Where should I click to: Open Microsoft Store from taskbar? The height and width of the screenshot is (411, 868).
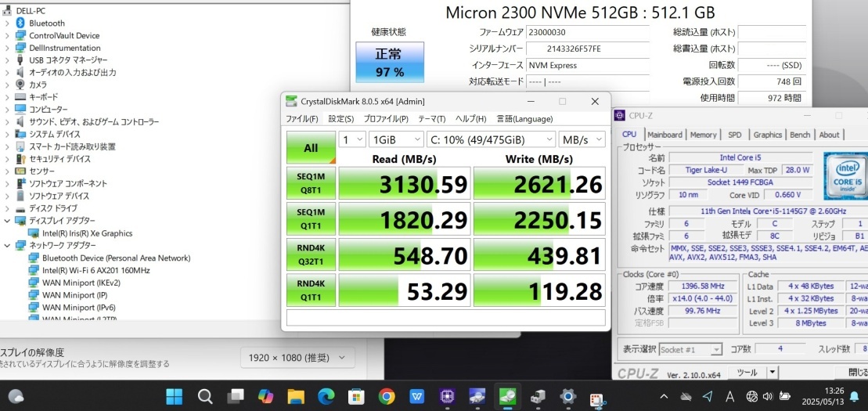pyautogui.click(x=356, y=396)
